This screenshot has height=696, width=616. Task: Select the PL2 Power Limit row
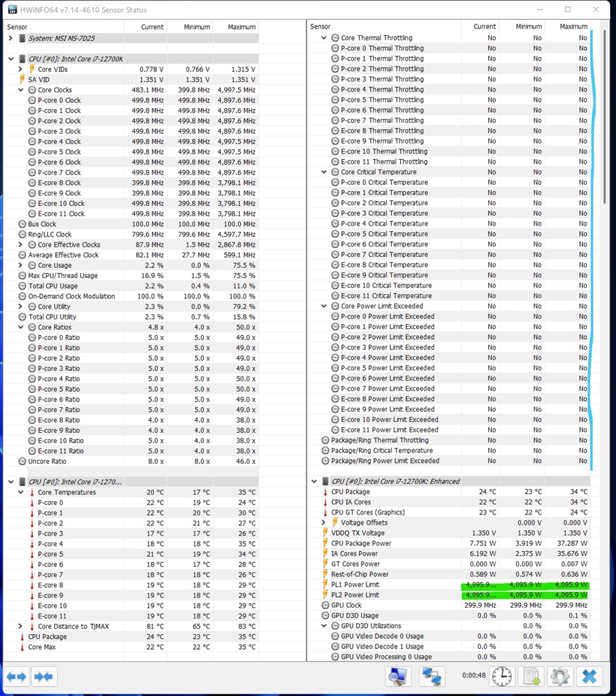pyautogui.click(x=449, y=595)
